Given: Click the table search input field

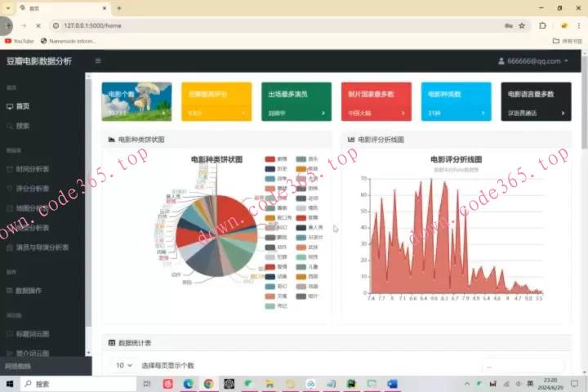Looking at the screenshot, I should [523, 366].
